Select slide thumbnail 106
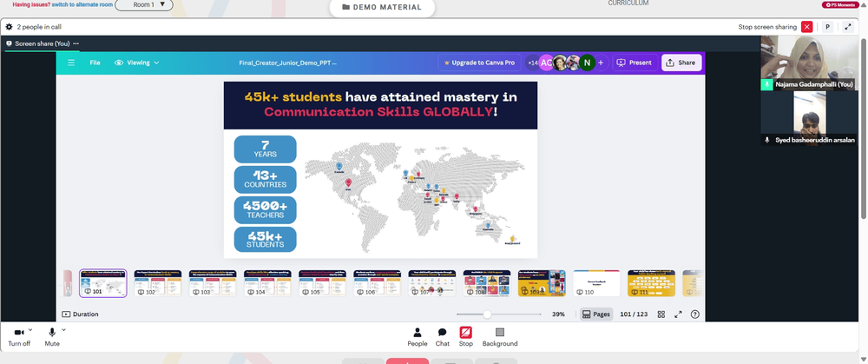Viewport: 868px width, 364px height. pyautogui.click(x=377, y=283)
